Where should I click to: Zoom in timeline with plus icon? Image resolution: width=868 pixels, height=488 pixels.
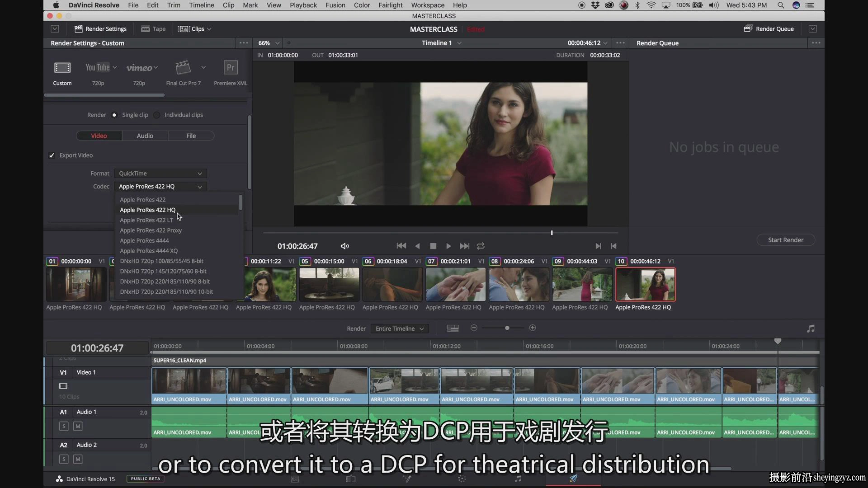(533, 328)
